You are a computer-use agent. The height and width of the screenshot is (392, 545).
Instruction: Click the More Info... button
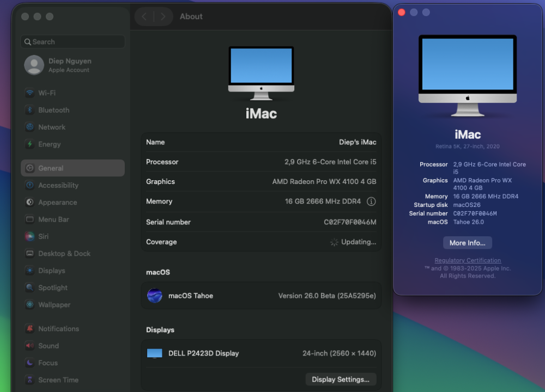(x=467, y=243)
